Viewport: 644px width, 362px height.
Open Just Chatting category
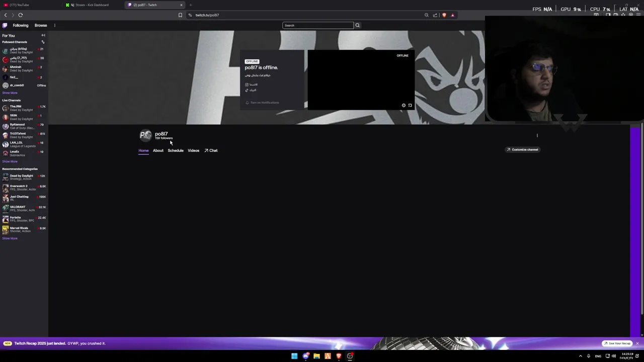(x=24, y=198)
